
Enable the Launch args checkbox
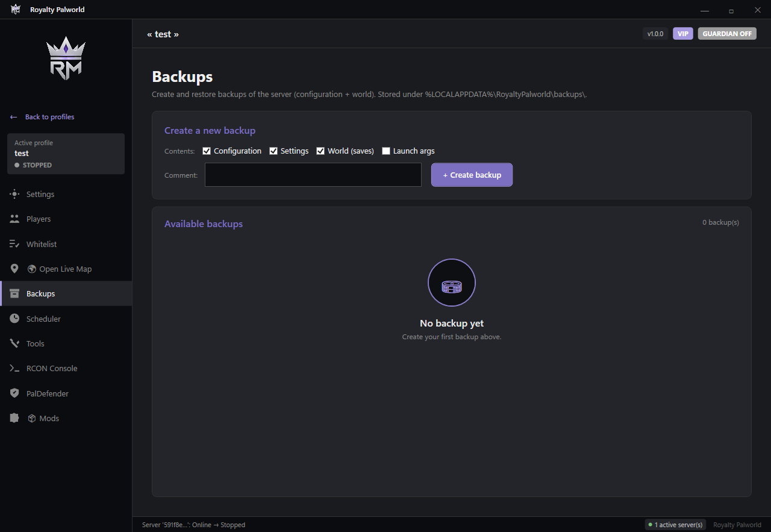tap(386, 151)
